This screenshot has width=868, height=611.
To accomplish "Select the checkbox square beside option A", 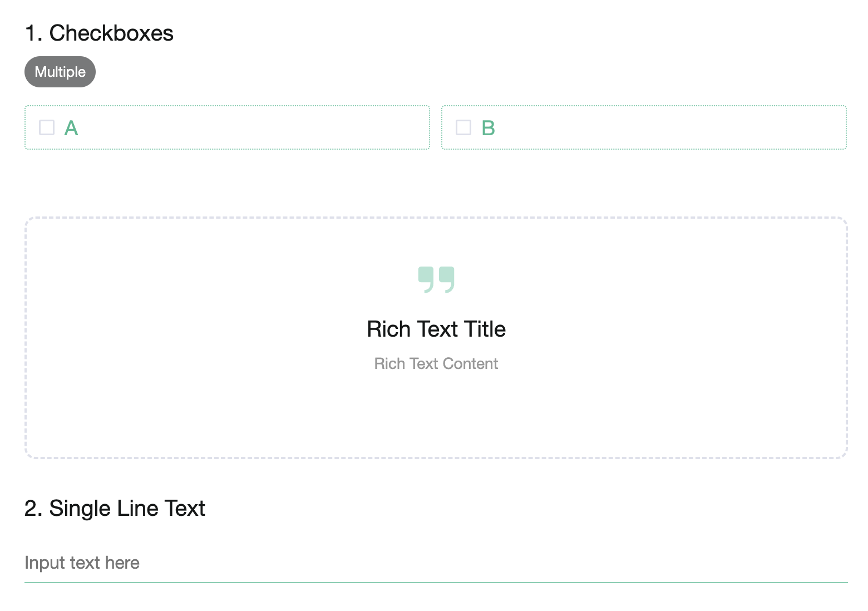I will pos(46,127).
